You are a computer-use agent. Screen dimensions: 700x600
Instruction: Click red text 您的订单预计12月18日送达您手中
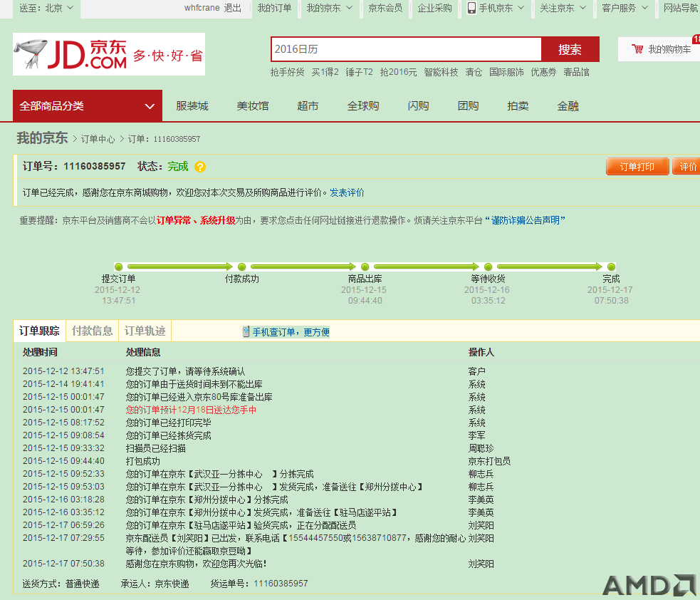191,410
